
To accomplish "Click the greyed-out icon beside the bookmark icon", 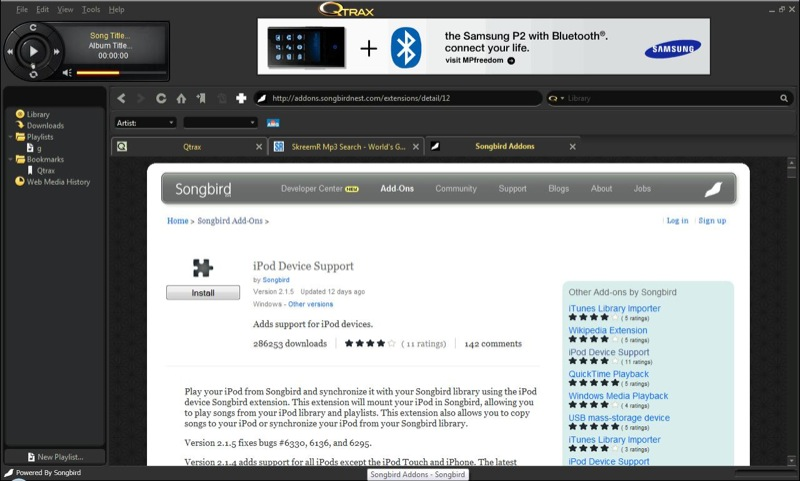I will (221, 98).
